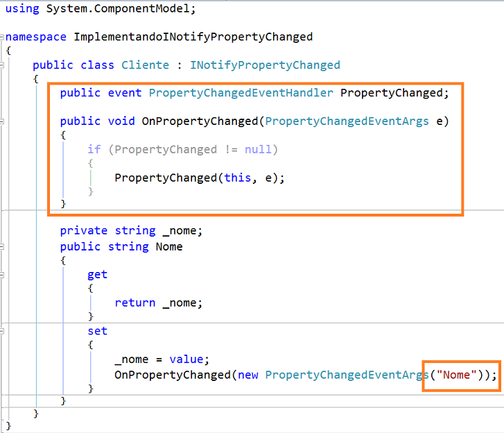The image size is (504, 433).
Task: Collapse the Cliente class outlining toggle
Action: pos(1,65)
